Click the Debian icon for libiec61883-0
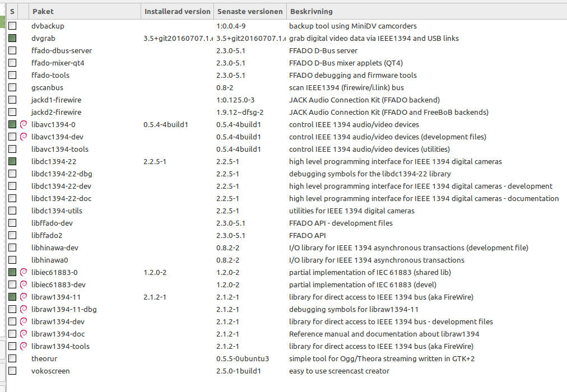 [24, 272]
